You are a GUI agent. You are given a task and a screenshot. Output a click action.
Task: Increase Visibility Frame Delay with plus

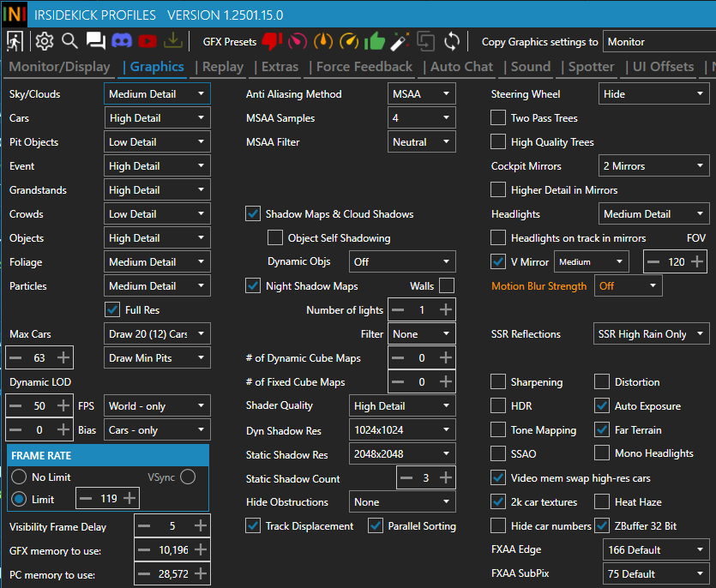201,526
